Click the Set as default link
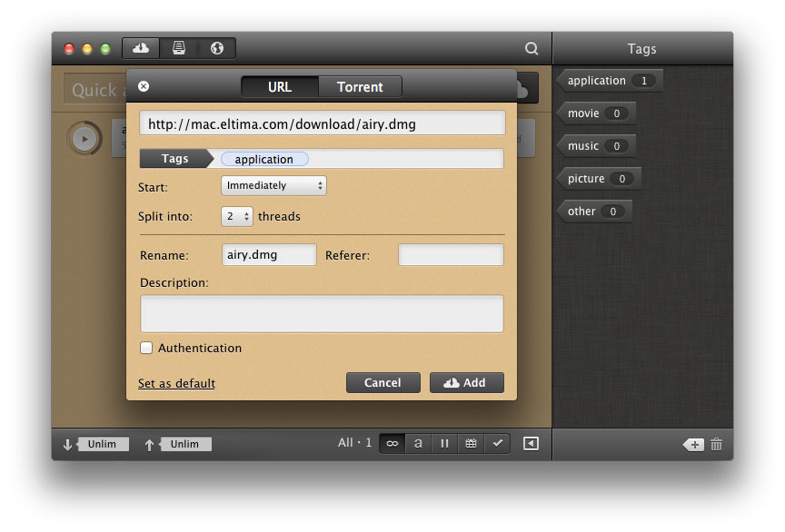785x532 pixels. (x=176, y=383)
